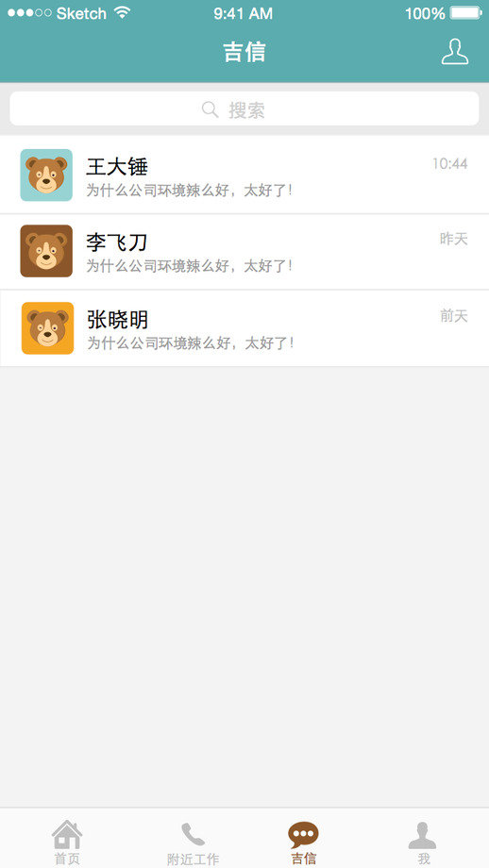Tap the 昨天 timestamp on 李飞刀's chat
The height and width of the screenshot is (868, 489).
point(453,239)
